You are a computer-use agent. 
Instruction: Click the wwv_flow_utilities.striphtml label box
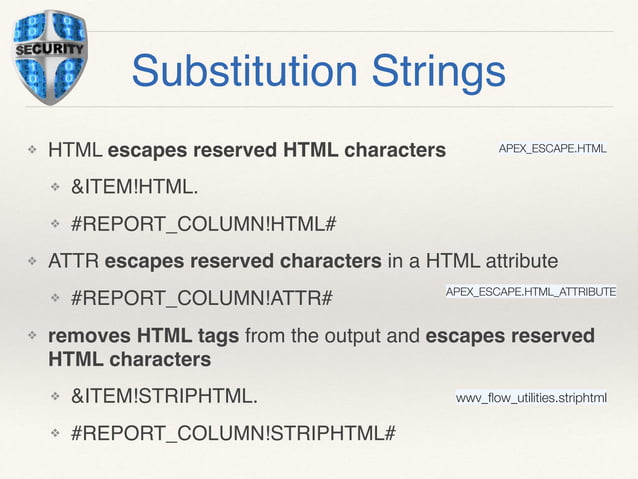pos(532,398)
